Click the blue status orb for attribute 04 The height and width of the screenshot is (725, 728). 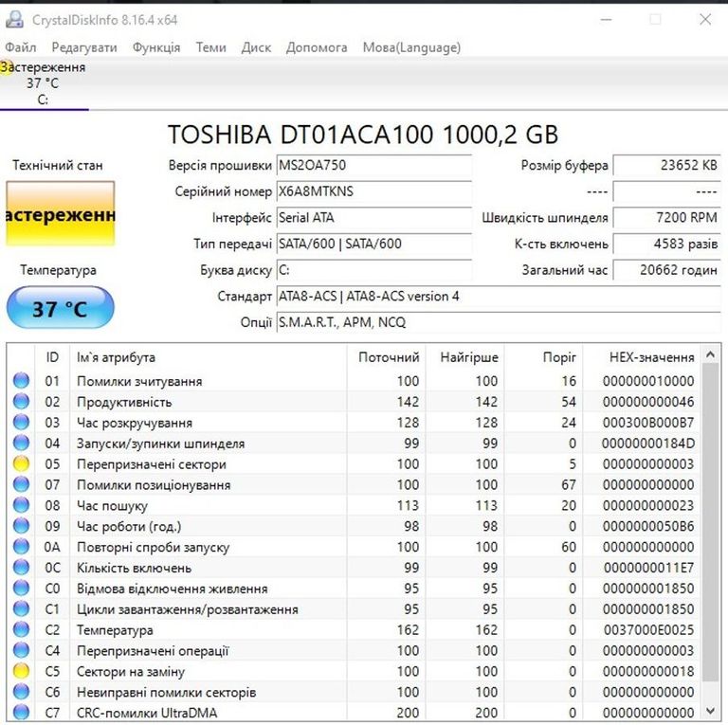tap(21, 443)
